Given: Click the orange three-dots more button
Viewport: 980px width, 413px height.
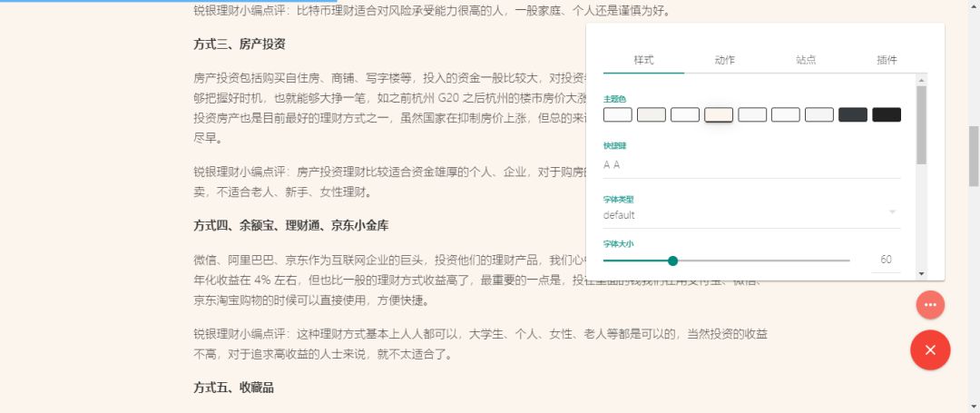Looking at the screenshot, I should (930, 305).
